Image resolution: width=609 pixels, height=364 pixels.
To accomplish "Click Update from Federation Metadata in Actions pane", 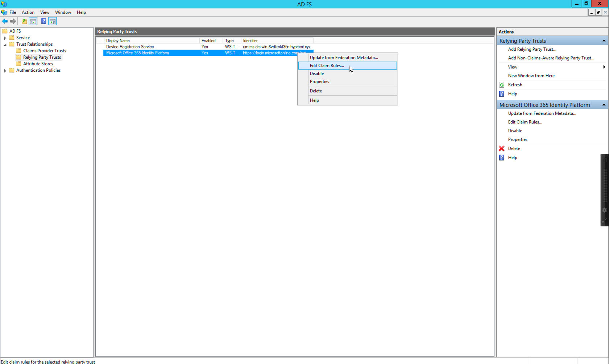I will tap(542, 113).
